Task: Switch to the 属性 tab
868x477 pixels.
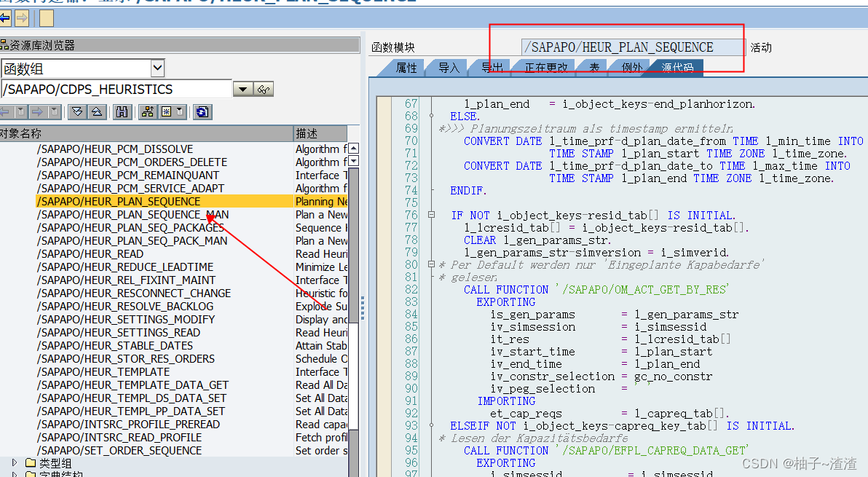Action: [x=406, y=68]
